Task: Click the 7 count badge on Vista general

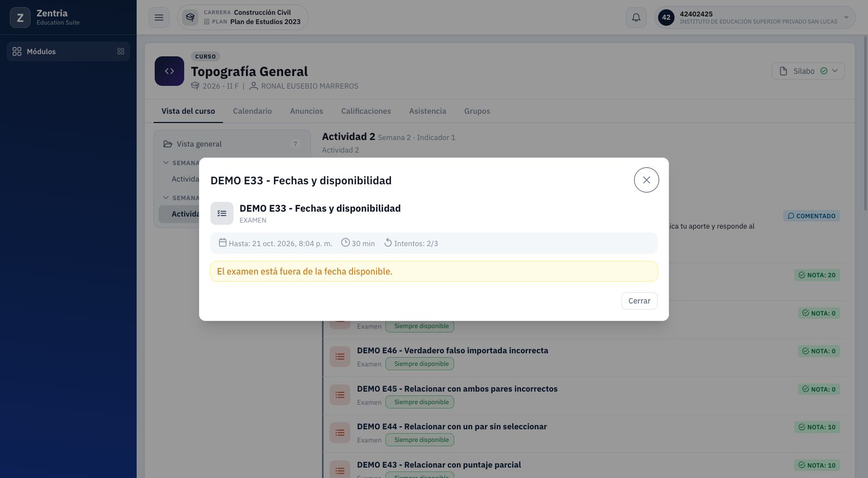Action: [296, 144]
